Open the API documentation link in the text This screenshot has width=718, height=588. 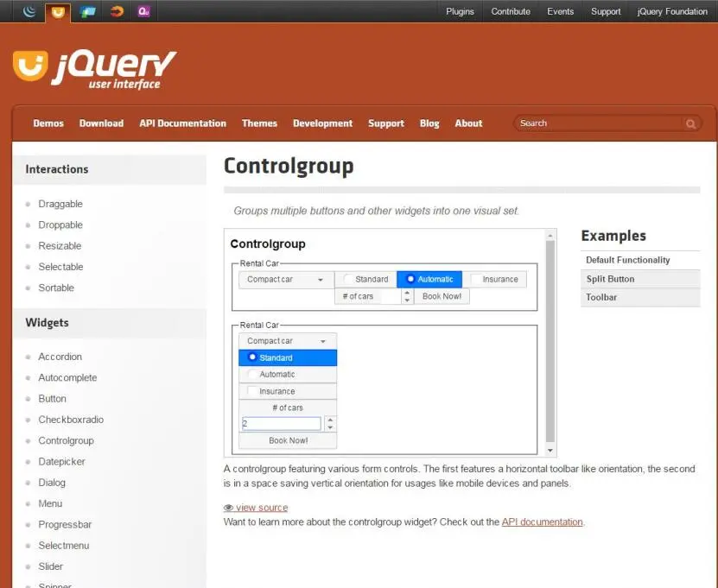click(x=542, y=522)
